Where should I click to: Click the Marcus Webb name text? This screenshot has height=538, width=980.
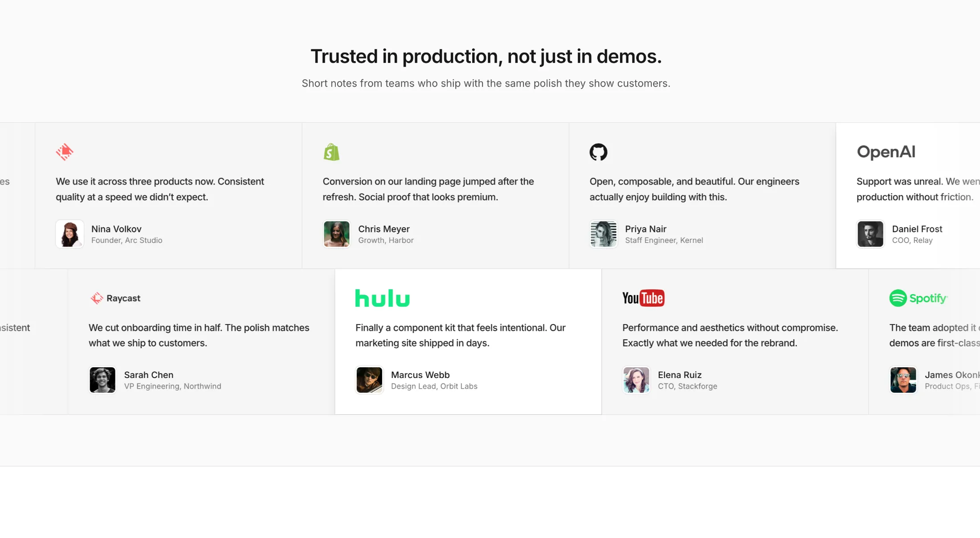tap(420, 375)
